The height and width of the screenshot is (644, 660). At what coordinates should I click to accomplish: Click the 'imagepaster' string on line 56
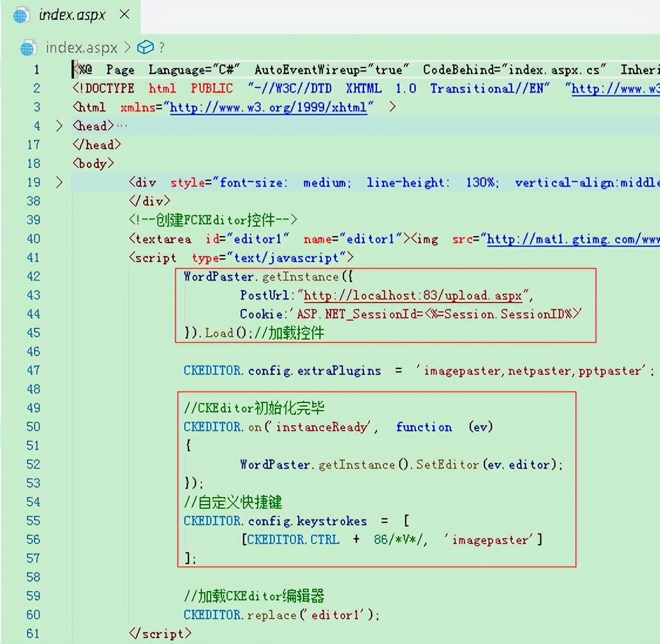(489, 540)
